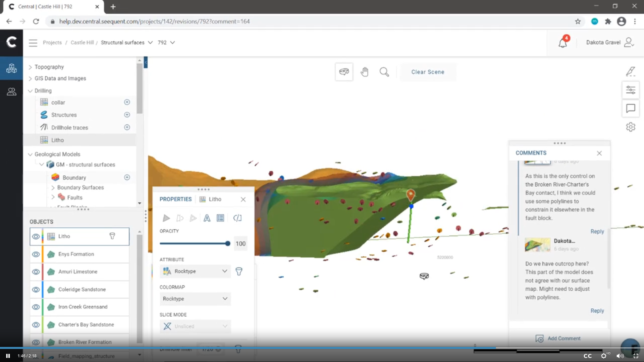Add Structures to the scene

[x=127, y=115]
